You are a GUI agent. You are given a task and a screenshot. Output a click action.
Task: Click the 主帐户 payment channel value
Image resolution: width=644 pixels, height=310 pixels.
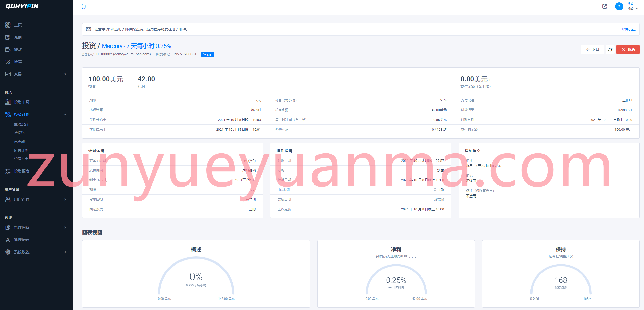(627, 100)
